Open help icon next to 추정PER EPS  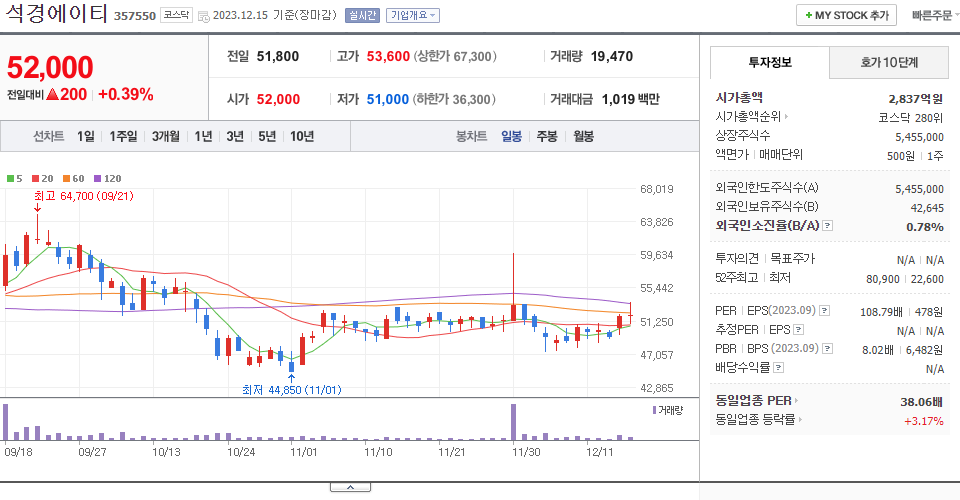798,330
